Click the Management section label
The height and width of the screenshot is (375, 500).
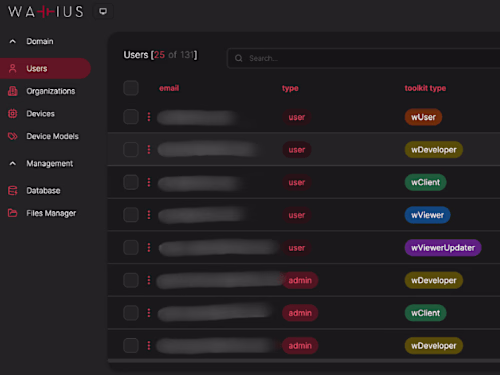click(x=50, y=164)
